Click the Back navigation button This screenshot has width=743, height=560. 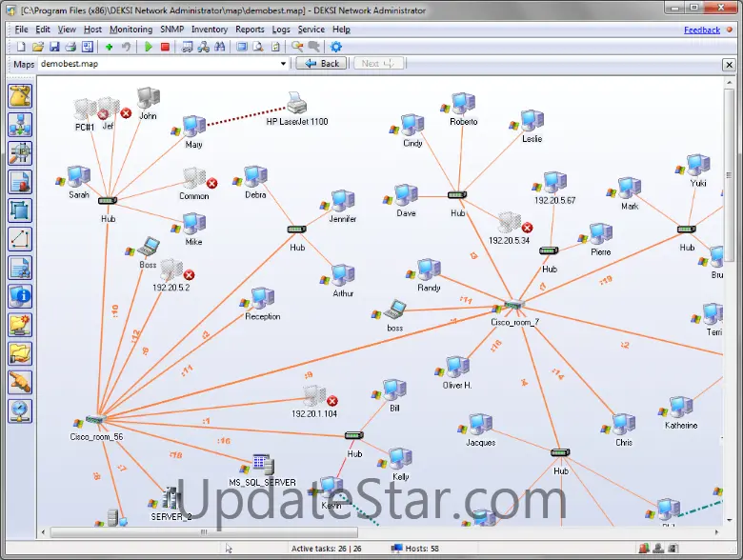click(x=322, y=64)
